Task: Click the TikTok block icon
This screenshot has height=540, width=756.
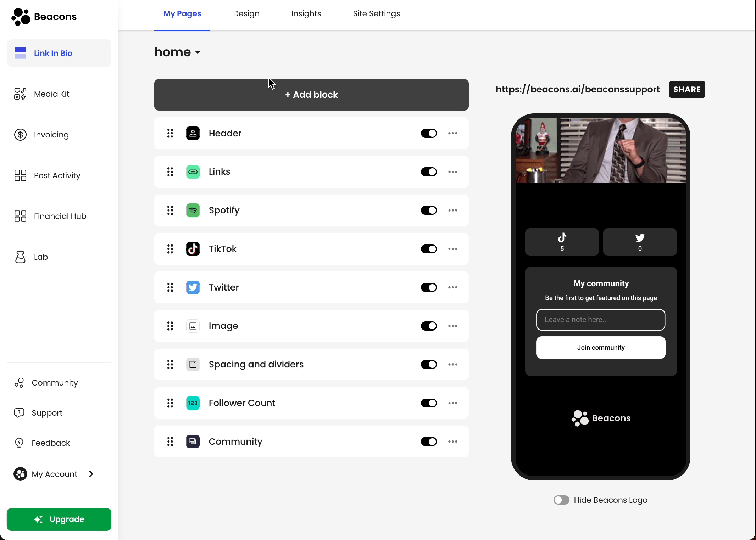Action: pyautogui.click(x=193, y=249)
